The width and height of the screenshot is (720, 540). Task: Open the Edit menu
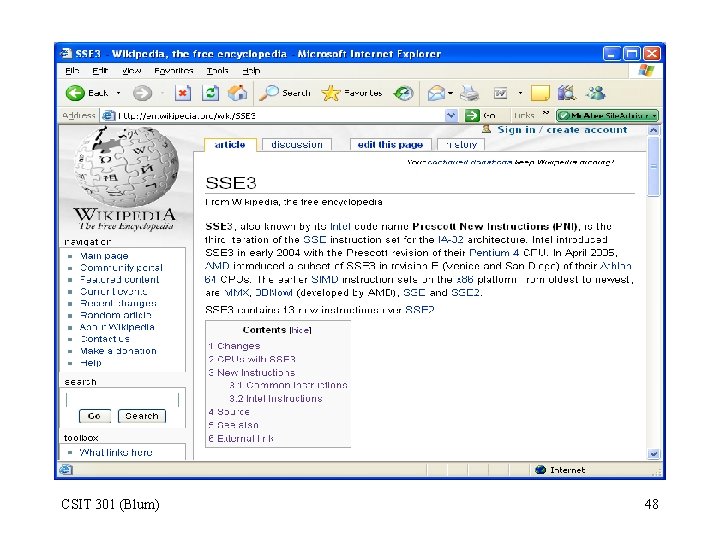pos(100,71)
